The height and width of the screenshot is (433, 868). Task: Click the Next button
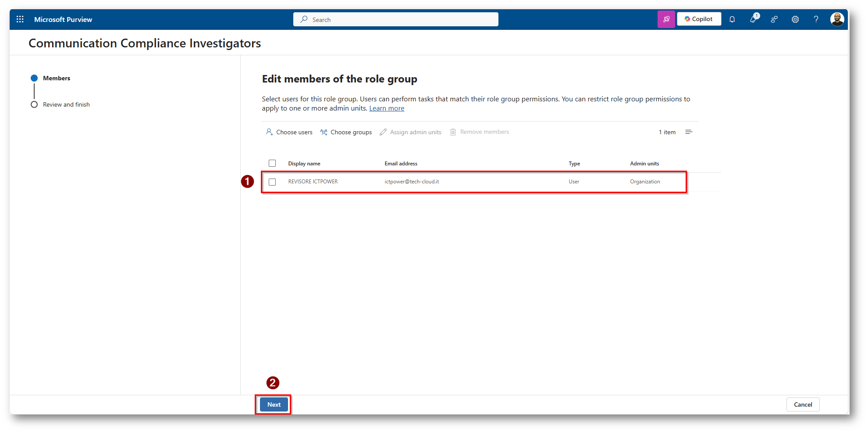coord(274,404)
